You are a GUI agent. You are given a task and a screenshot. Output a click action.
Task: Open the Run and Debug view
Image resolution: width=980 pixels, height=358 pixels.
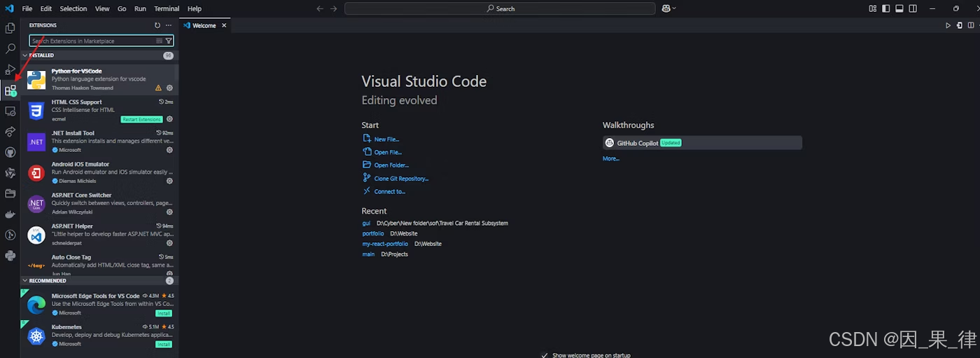[x=10, y=69]
